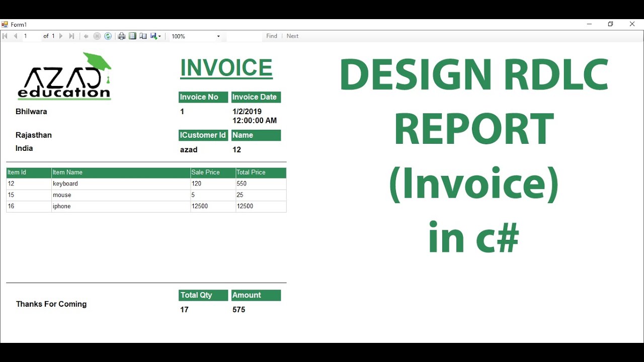Image resolution: width=644 pixels, height=362 pixels.
Task: Refresh the report
Action: (x=108, y=36)
